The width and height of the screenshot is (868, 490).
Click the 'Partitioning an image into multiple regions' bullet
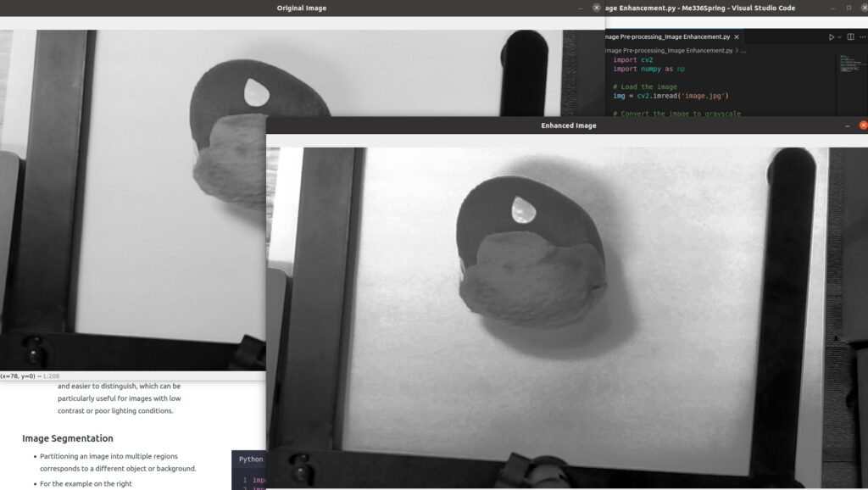pyautogui.click(x=108, y=456)
